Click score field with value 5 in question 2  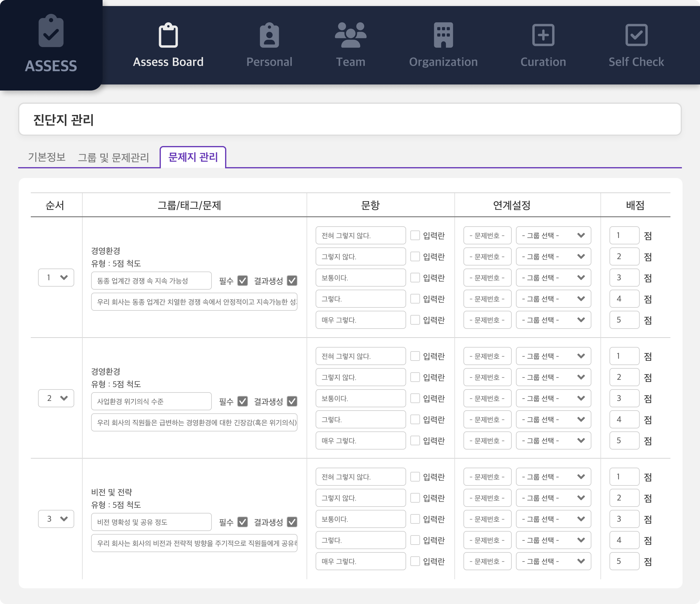pos(624,440)
